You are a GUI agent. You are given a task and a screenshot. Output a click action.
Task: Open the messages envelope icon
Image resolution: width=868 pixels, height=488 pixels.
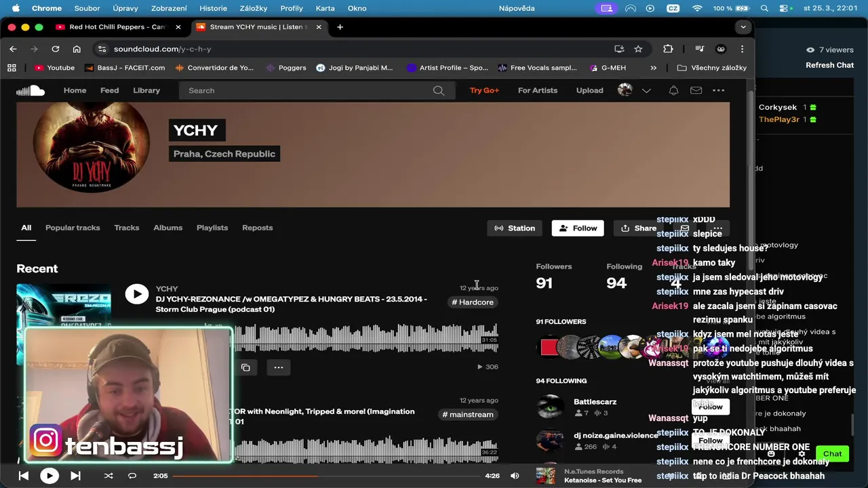[x=696, y=90]
